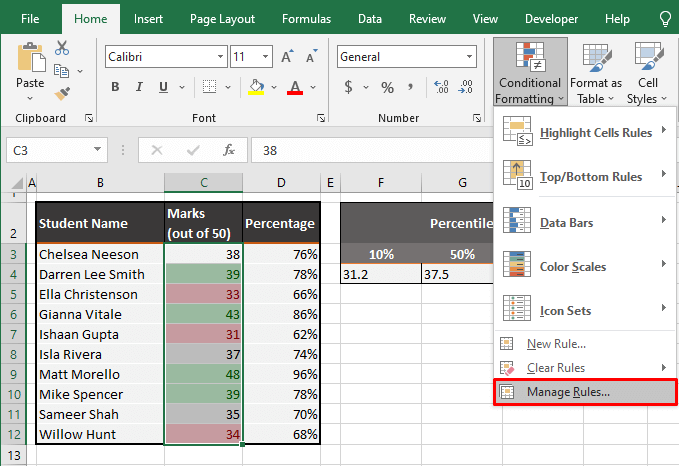Viewport: 679px width, 466px height.
Task: Toggle Bold formatting
Action: tap(114, 87)
